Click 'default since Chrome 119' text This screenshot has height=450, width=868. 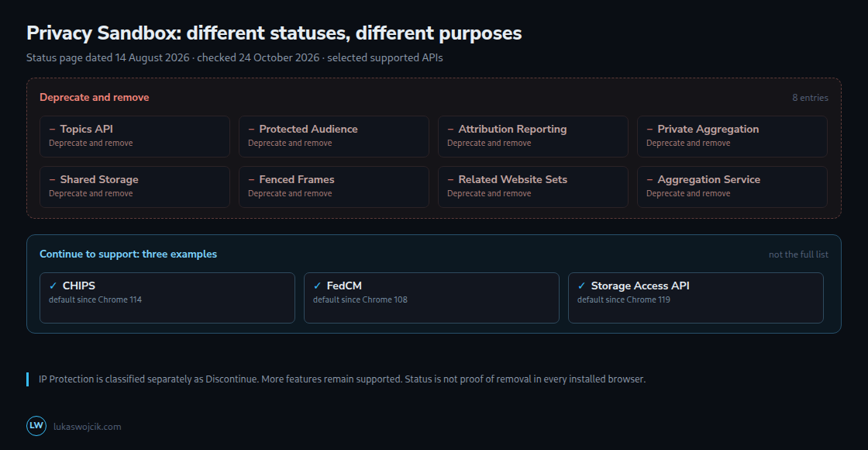(x=624, y=299)
